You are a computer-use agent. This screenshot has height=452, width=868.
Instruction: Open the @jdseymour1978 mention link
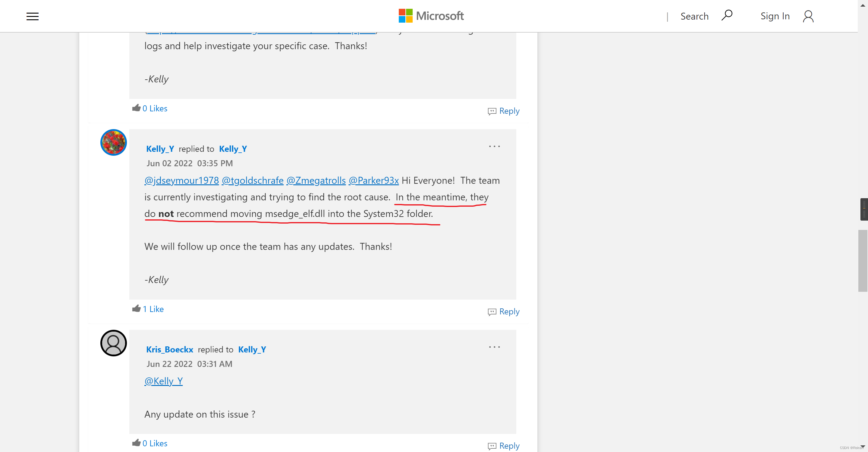[182, 180]
